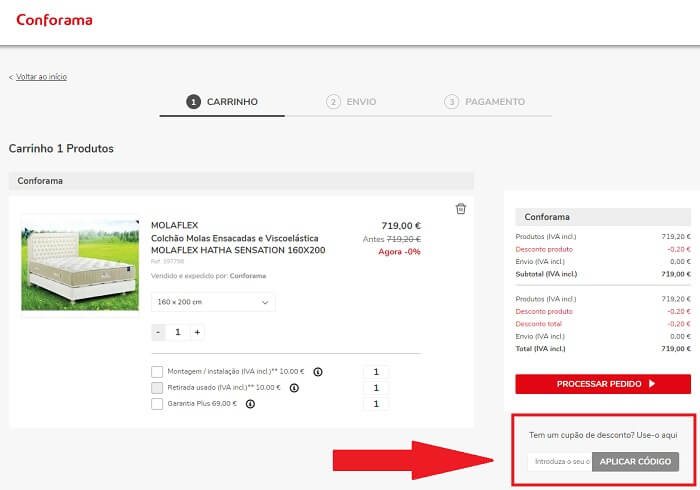Click the Total (IVA incl.) row label
Viewport: 700px width, 490px height.
point(540,349)
